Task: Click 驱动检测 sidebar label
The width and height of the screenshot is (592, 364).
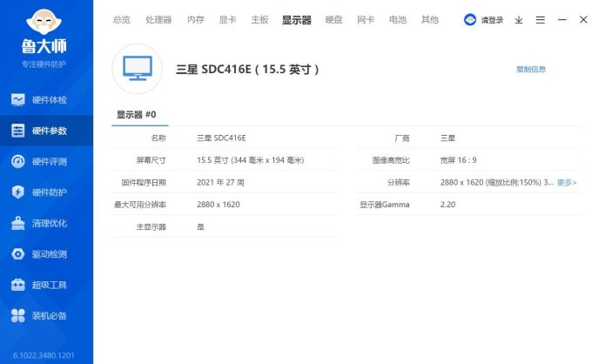Action: (x=50, y=254)
